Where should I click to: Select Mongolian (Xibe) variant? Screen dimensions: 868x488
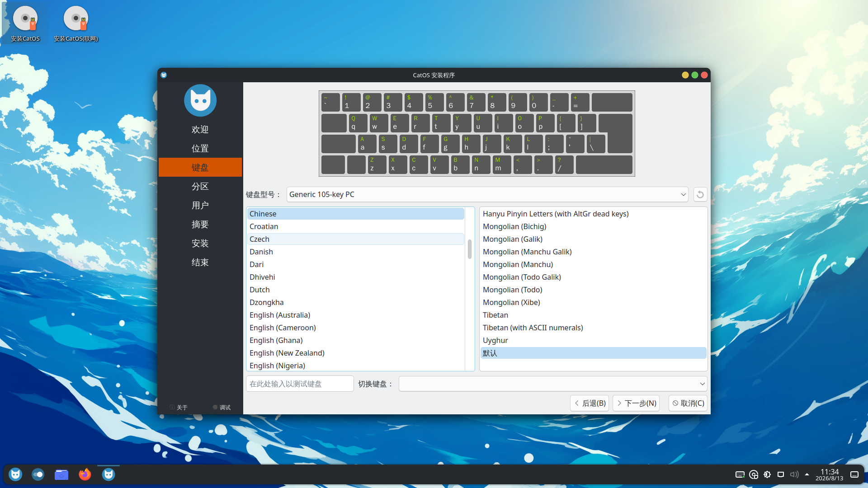coord(593,302)
